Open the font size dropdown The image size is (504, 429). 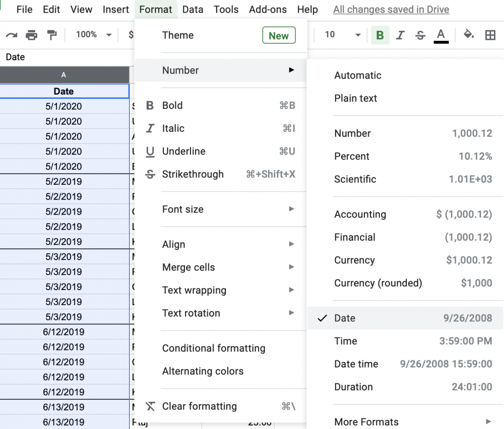pyautogui.click(x=343, y=35)
